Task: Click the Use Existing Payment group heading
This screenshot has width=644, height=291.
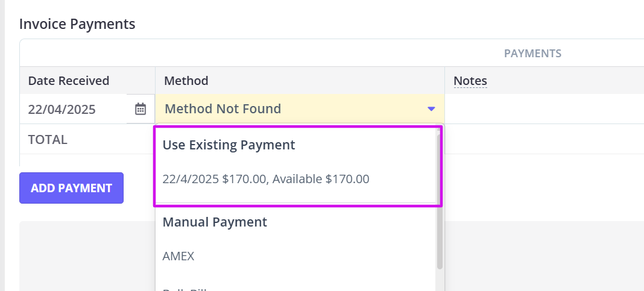Action: click(229, 145)
